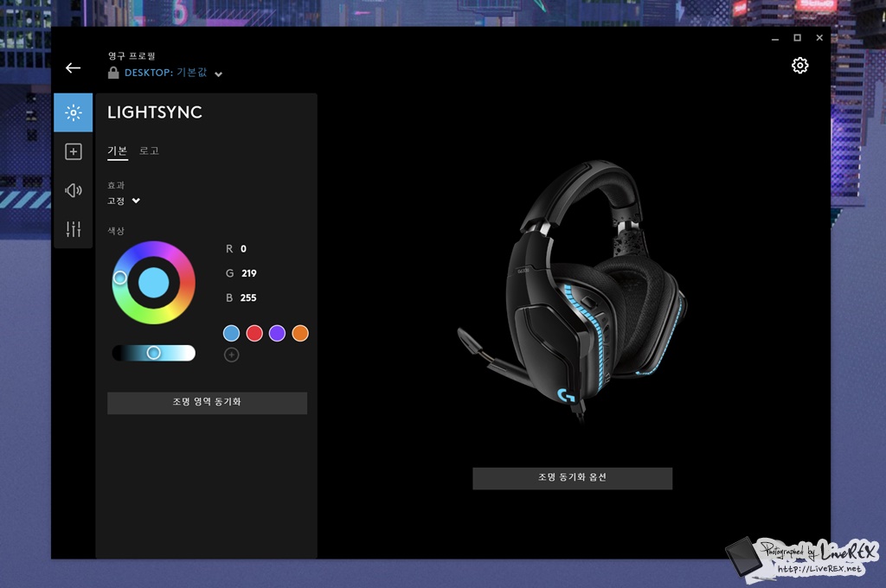Switch to the 로고 tab

[149, 150]
